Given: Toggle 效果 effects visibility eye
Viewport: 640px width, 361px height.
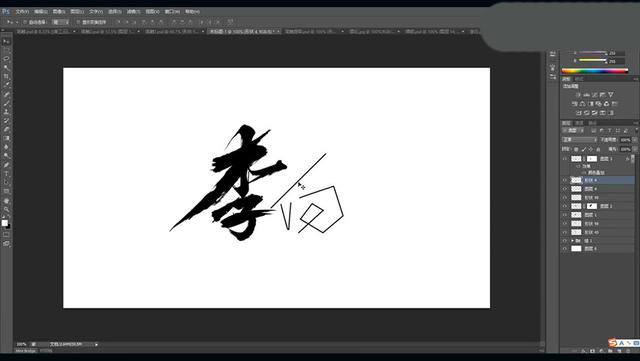Looking at the screenshot, I should tap(578, 167).
